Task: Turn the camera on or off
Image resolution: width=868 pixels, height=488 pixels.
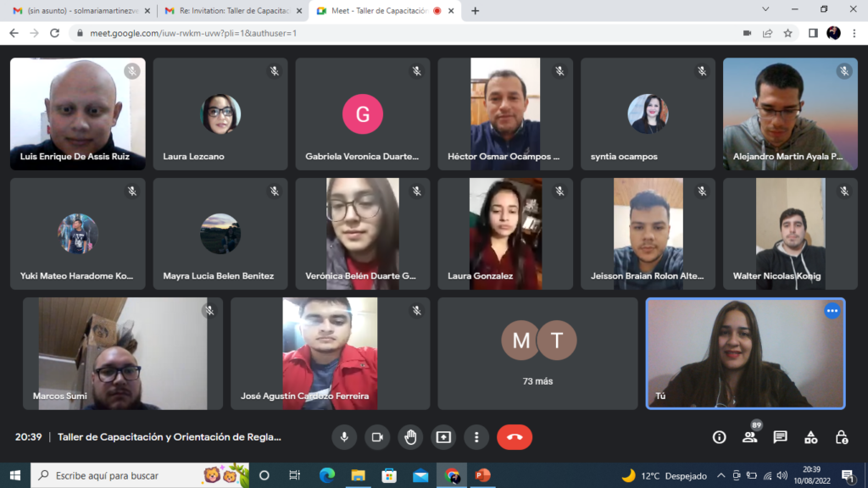Action: pyautogui.click(x=377, y=437)
